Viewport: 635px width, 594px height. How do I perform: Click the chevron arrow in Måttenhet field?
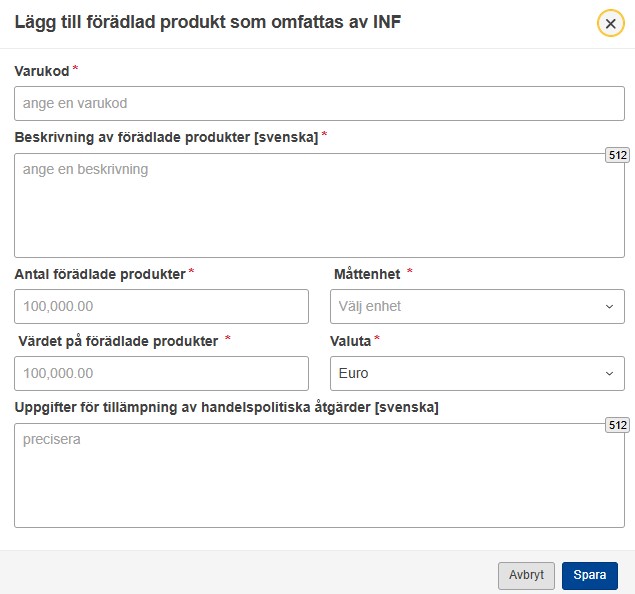(609, 307)
